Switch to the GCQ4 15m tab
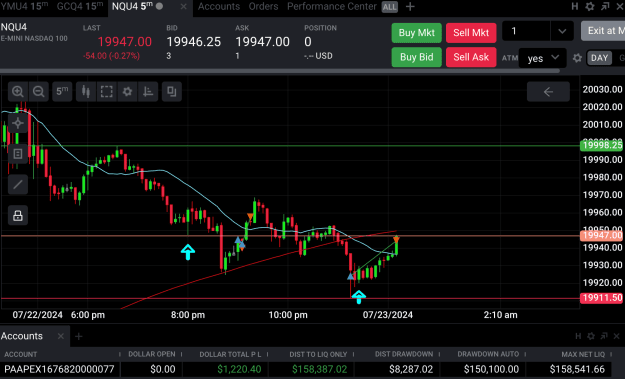Image resolution: width=625 pixels, height=379 pixels. click(x=80, y=6)
